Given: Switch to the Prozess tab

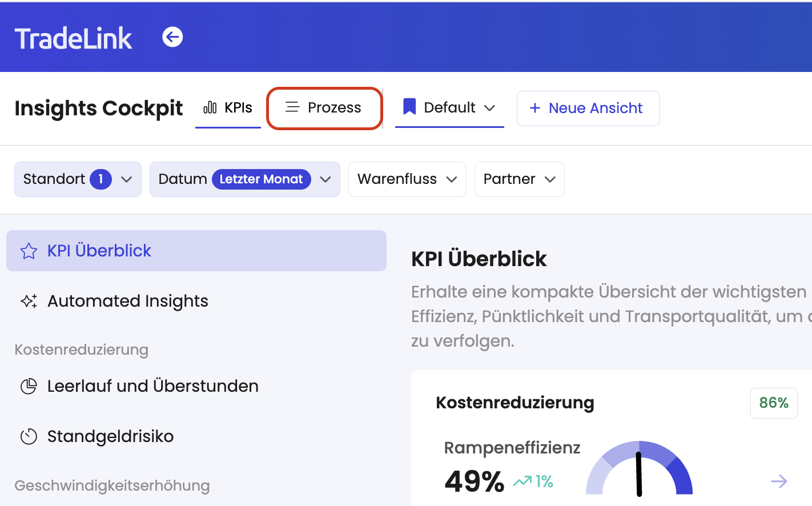Looking at the screenshot, I should pyautogui.click(x=324, y=108).
